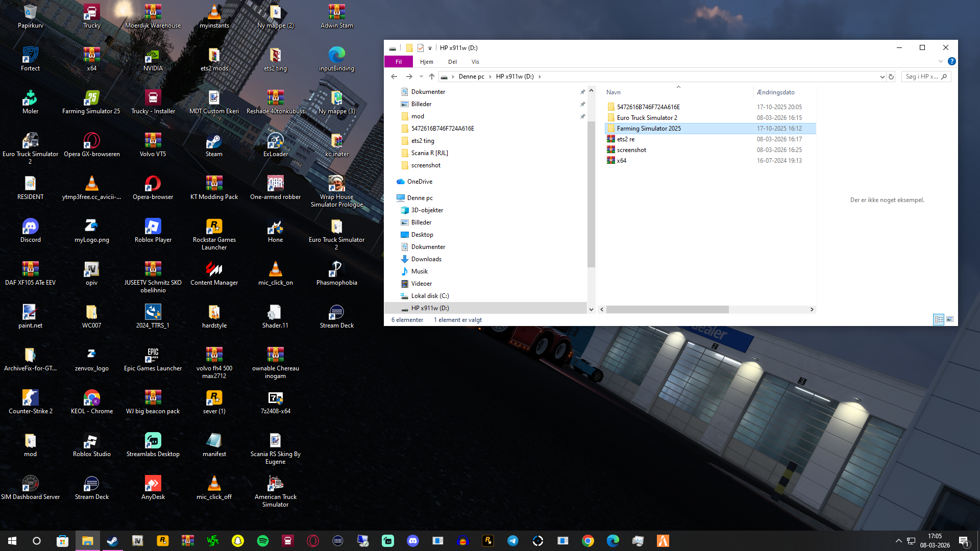Screen dimensions: 980x551
Task: Click the Up arrow navigation button in Explorer
Action: (x=432, y=77)
